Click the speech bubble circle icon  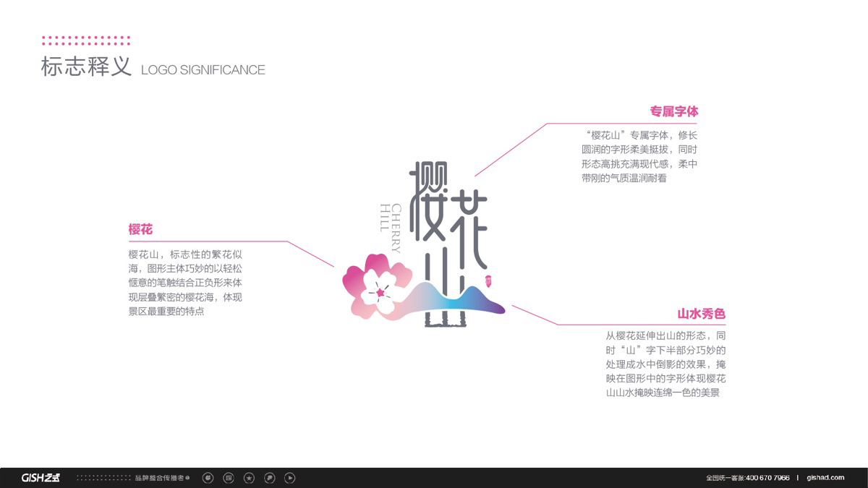coord(269,478)
